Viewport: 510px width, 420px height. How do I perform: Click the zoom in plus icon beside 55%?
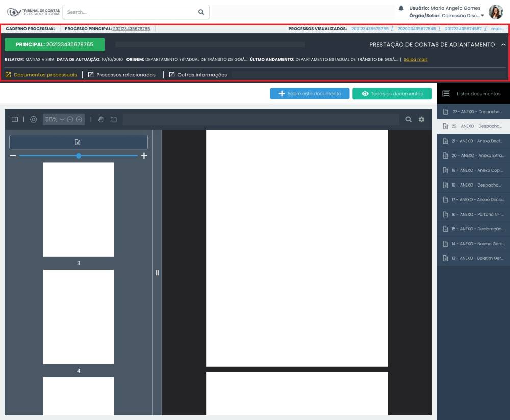[79, 119]
